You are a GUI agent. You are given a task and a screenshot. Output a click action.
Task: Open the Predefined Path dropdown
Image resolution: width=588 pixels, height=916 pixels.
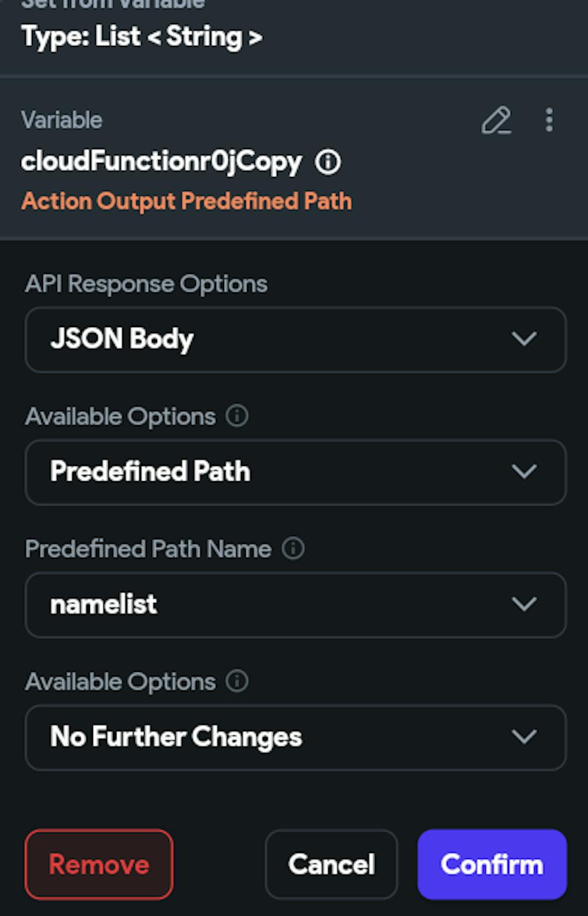point(296,472)
